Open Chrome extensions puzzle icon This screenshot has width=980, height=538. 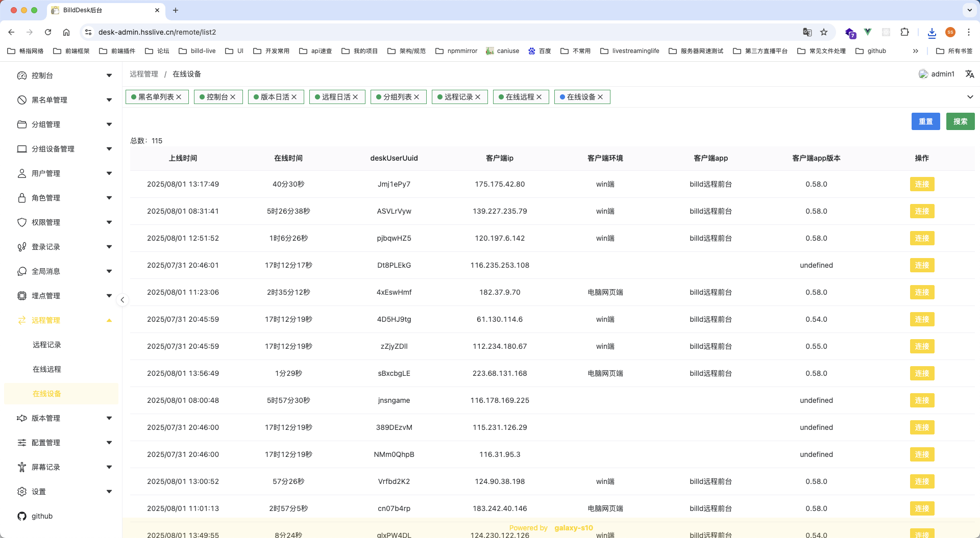(904, 32)
